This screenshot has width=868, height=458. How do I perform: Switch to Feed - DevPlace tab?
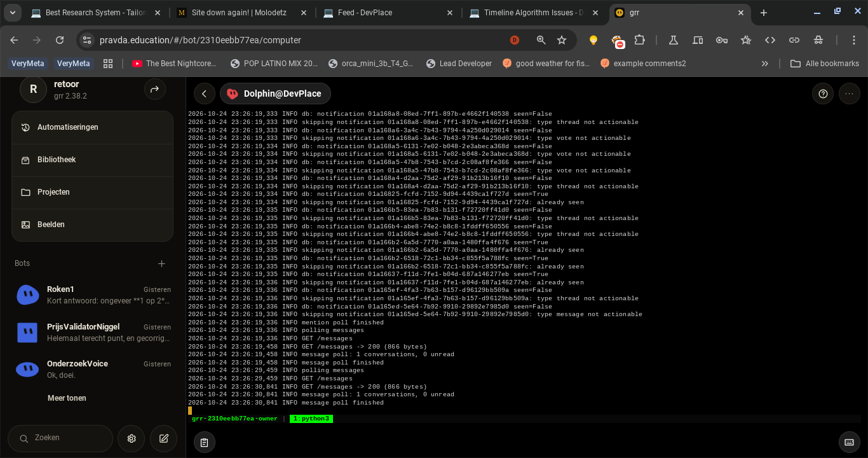pos(389,13)
